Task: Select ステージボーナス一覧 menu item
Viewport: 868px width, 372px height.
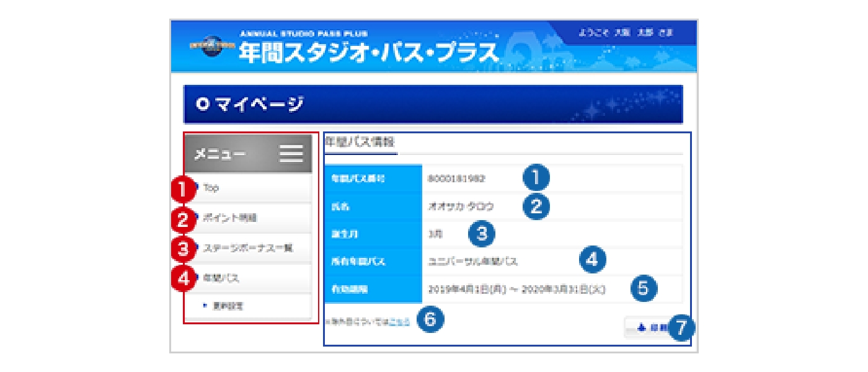Action: [x=248, y=249]
